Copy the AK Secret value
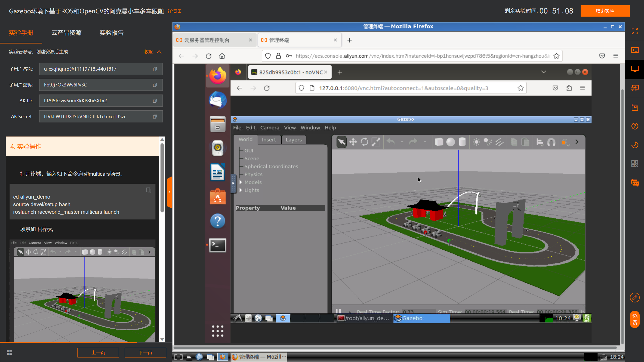Image resolution: width=644 pixels, height=362 pixels. tap(155, 116)
